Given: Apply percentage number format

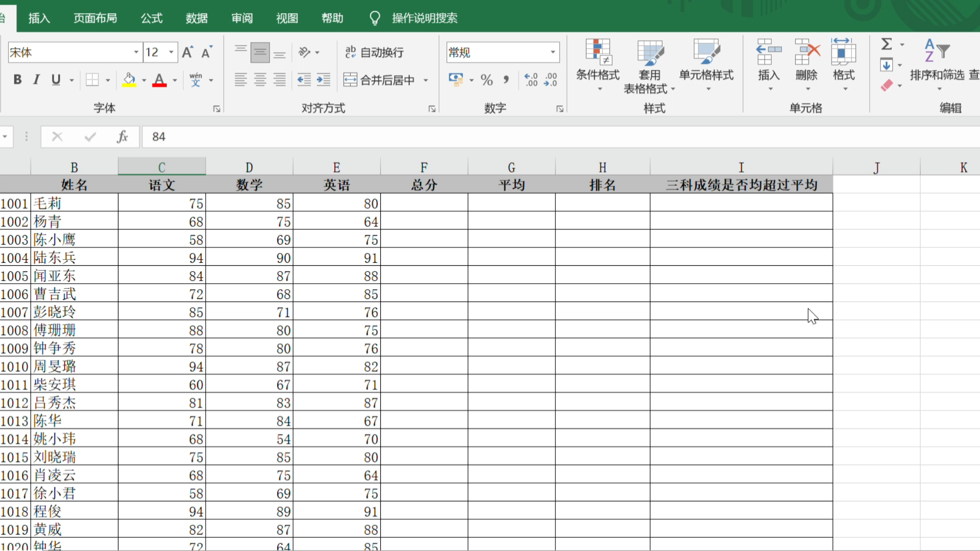Looking at the screenshot, I should 486,80.
